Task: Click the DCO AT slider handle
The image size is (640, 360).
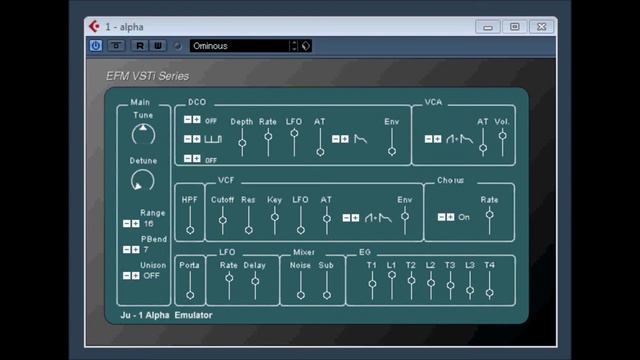Action: [x=320, y=152]
